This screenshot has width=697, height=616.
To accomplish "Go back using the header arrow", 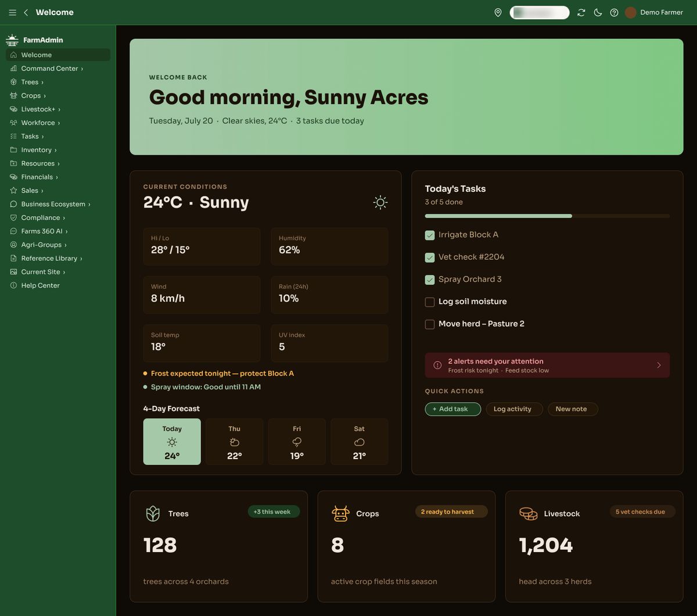I will tap(26, 12).
